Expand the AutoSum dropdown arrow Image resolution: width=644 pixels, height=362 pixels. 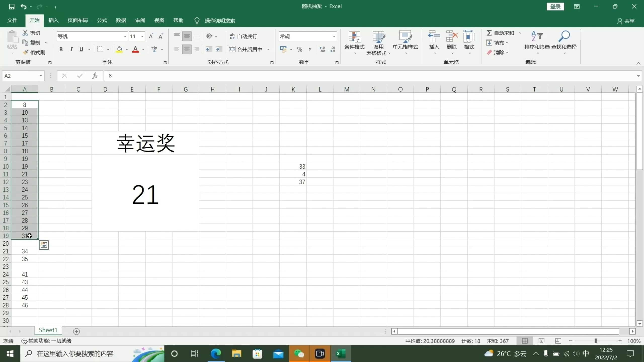520,33
